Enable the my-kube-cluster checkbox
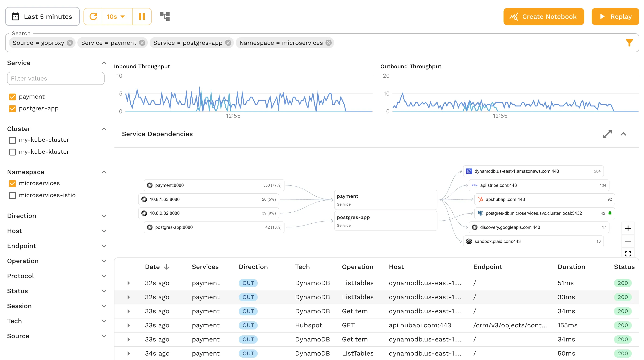The height and width of the screenshot is (360, 644). point(12,140)
